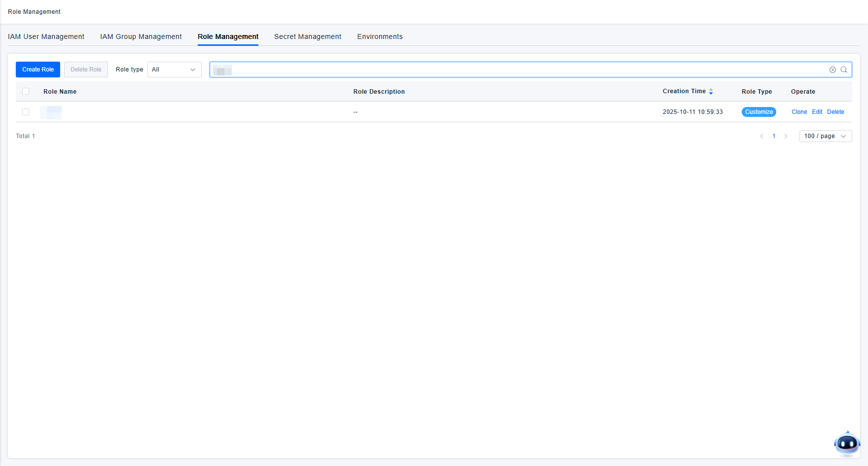Click the Clone link for the role
This screenshot has height=466, width=868.
799,112
